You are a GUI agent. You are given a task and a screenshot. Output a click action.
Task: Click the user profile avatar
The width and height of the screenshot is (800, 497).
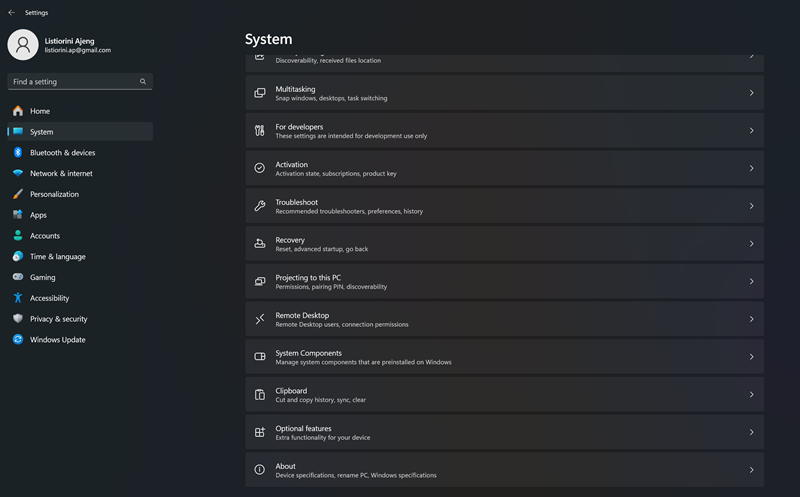23,45
